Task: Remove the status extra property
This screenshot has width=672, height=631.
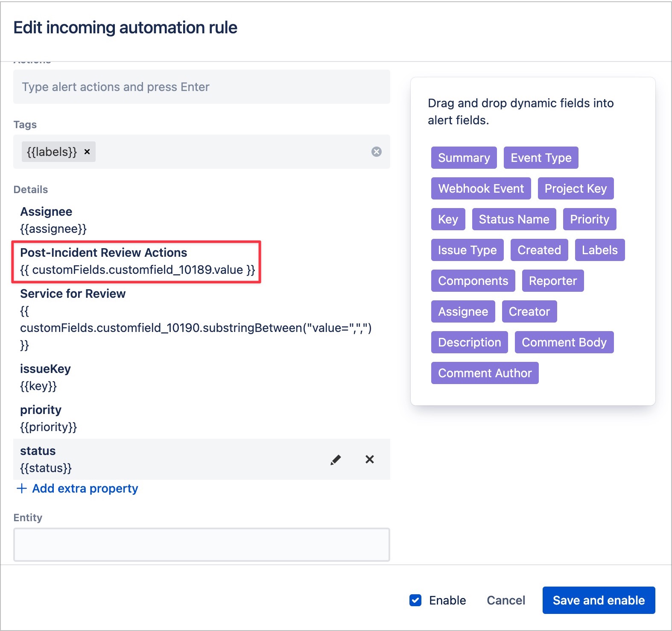Action: pos(370,459)
